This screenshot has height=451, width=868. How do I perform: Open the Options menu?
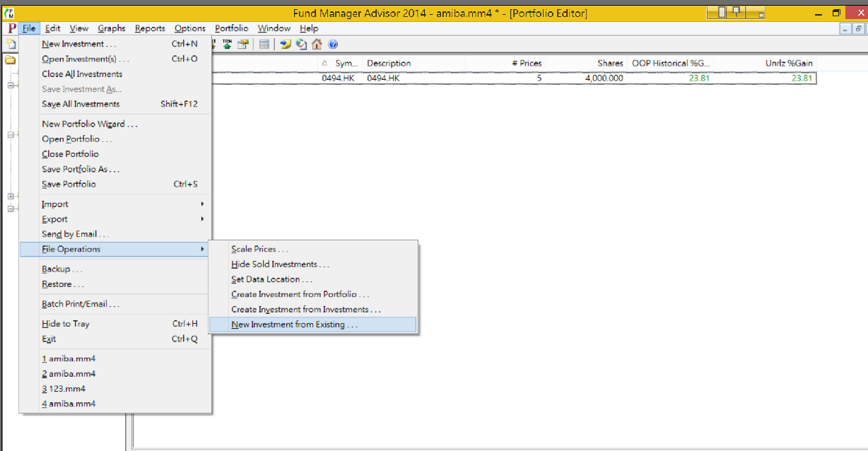(190, 28)
